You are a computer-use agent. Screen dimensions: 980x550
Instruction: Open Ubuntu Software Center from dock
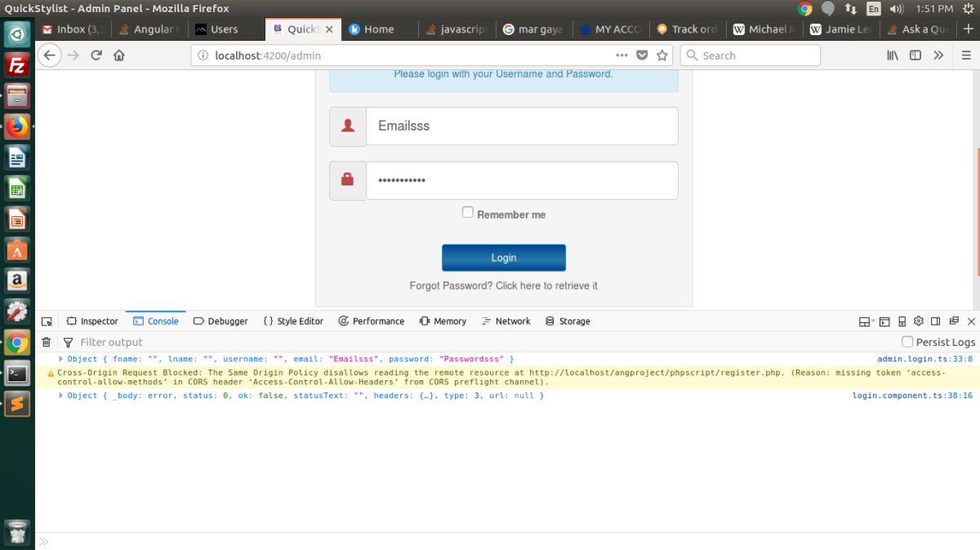17,250
